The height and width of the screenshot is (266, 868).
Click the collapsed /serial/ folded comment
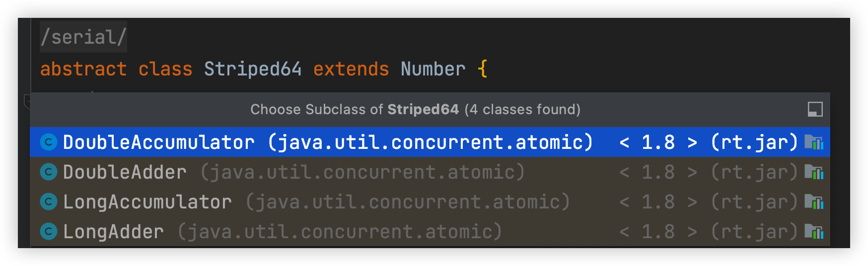point(83,37)
